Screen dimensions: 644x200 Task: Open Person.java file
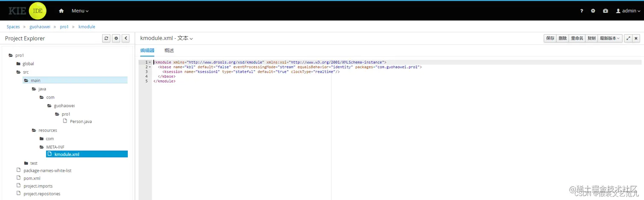point(81,122)
